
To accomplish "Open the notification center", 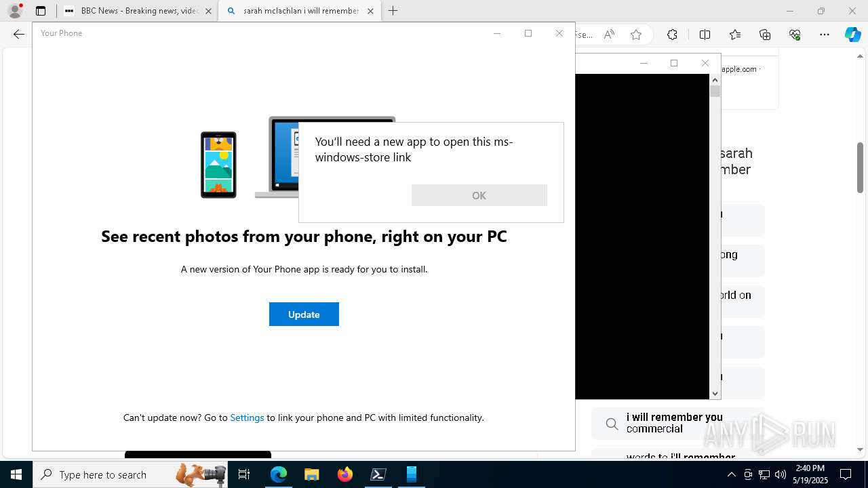I will click(x=846, y=474).
